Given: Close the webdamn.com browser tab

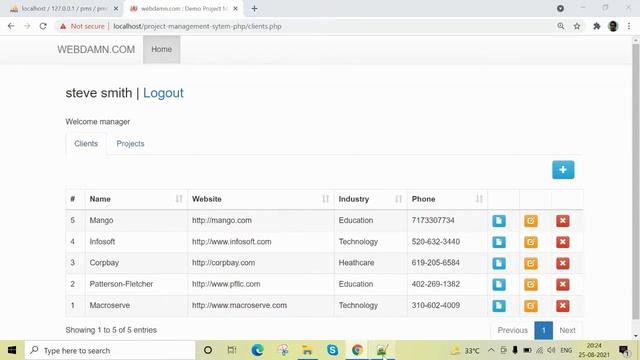Looking at the screenshot, I should (x=236, y=9).
